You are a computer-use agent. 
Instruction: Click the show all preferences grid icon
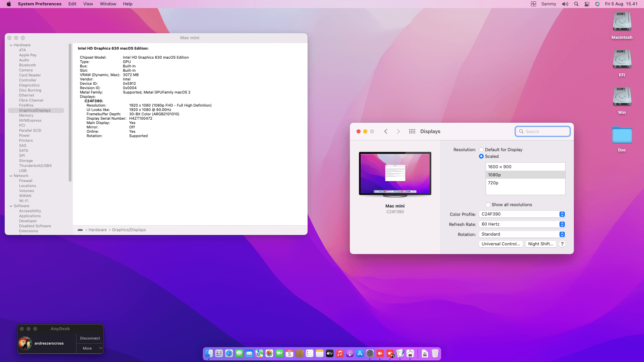412,131
